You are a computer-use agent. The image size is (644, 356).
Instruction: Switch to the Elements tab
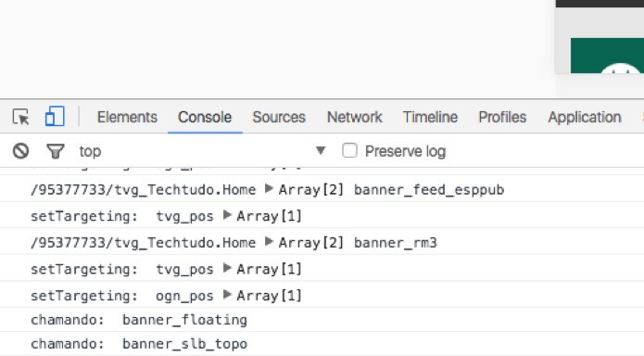pos(127,117)
